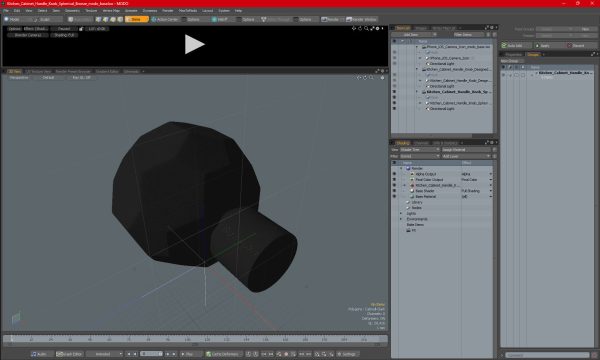Open the 3D viewport settings gear icon

point(382,78)
